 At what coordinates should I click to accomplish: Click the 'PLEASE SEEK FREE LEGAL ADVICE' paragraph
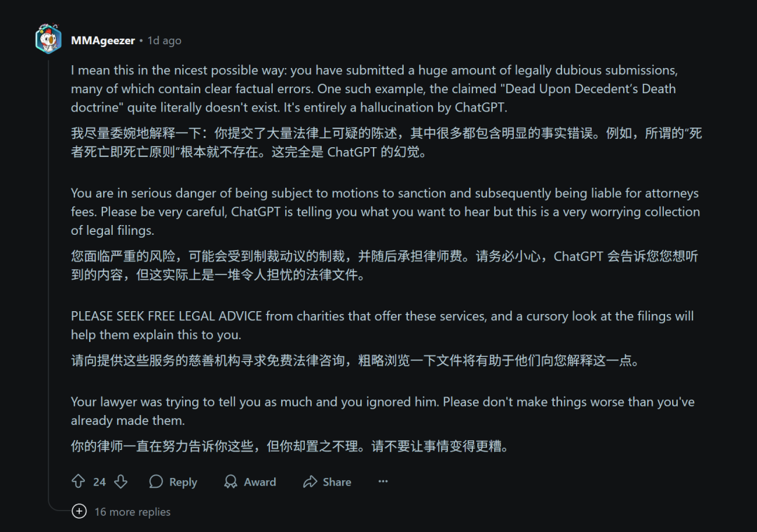pyautogui.click(x=383, y=325)
